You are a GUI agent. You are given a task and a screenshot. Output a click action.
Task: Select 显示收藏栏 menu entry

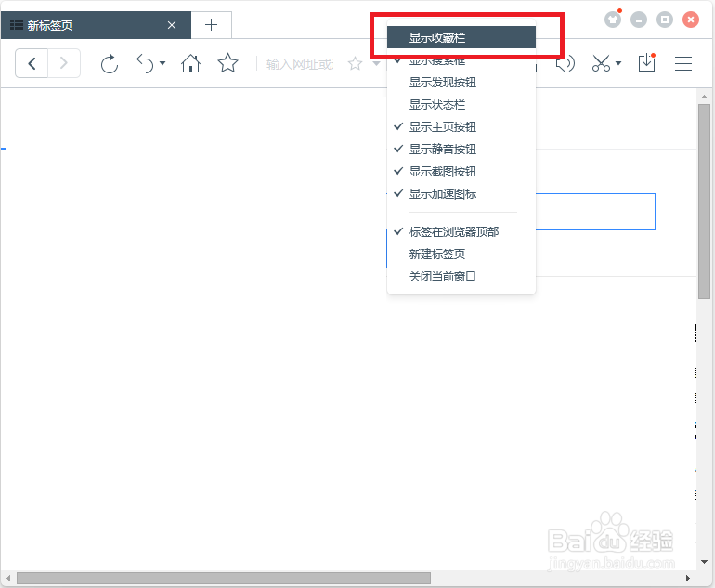[x=461, y=37]
